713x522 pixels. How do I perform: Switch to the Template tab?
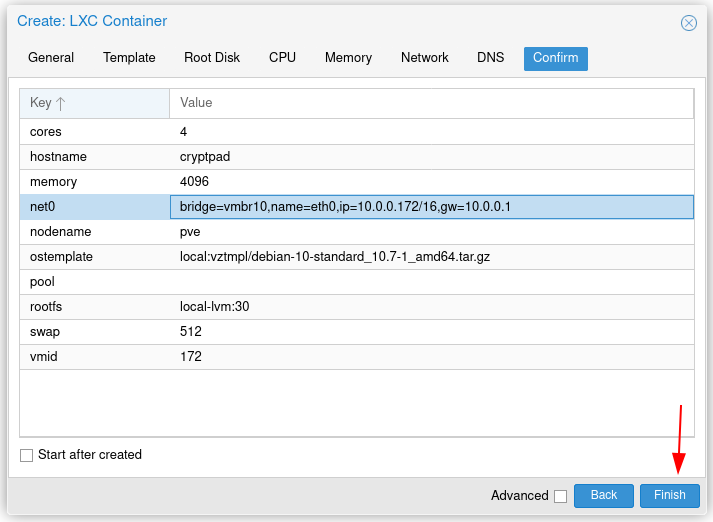coord(129,58)
